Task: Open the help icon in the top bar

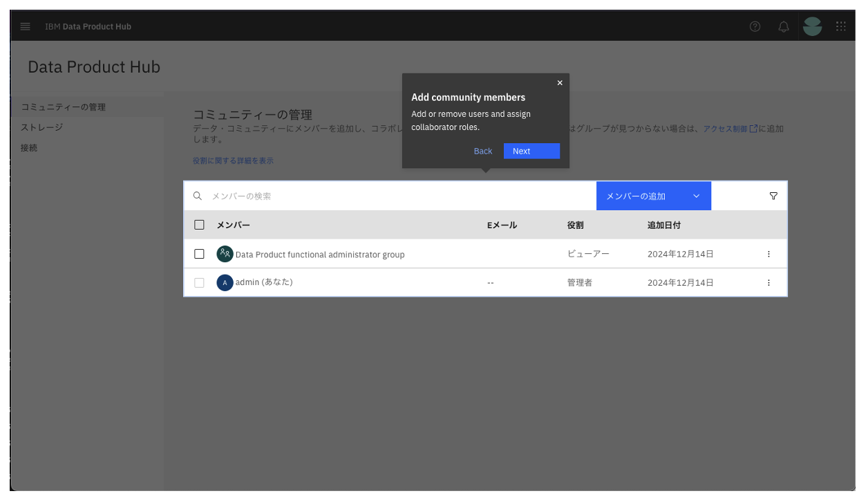Action: point(755,26)
